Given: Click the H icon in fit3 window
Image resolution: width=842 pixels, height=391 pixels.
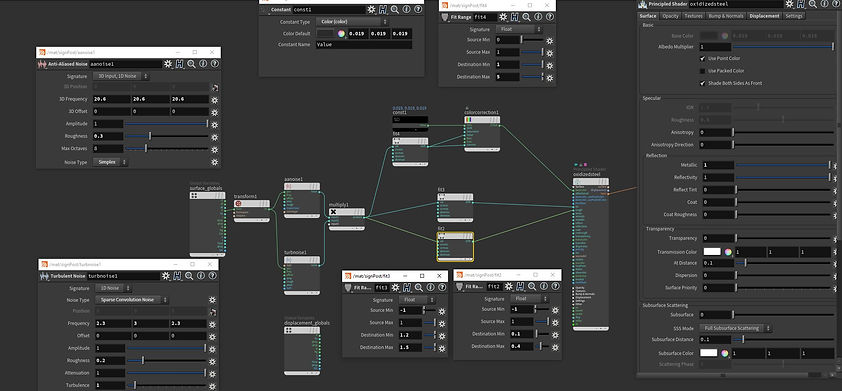Looking at the screenshot, I should [x=408, y=288].
